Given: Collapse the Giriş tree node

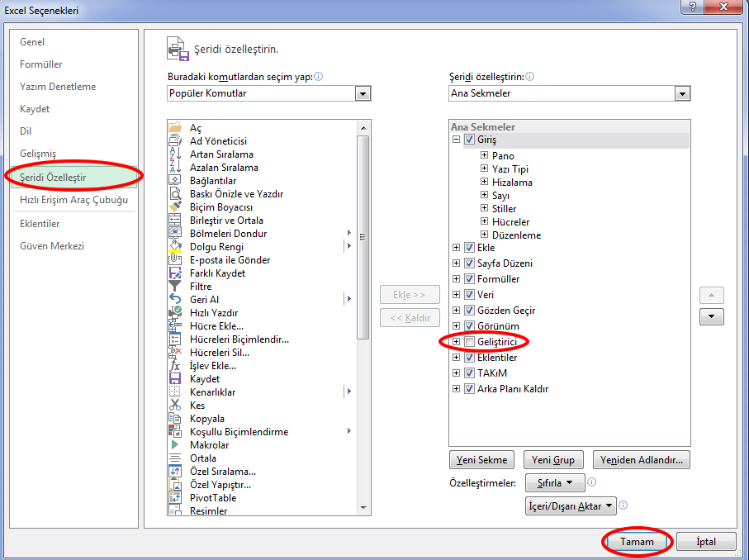Looking at the screenshot, I should 456,140.
